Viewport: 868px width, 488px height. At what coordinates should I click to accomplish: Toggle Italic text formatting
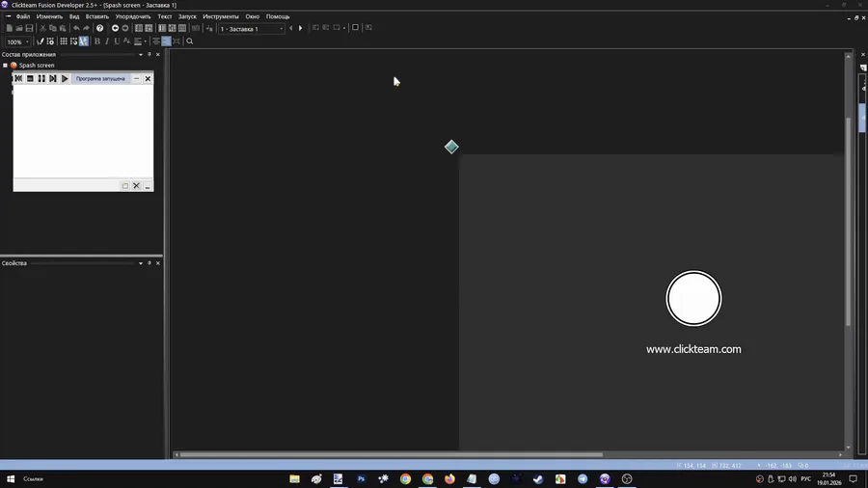click(x=107, y=41)
